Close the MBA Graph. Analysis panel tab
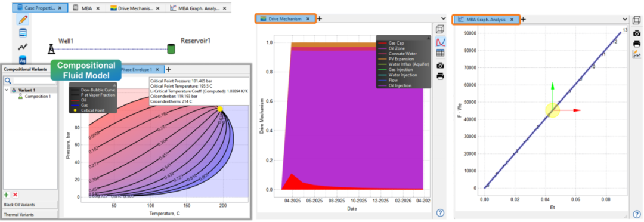 (x=512, y=19)
